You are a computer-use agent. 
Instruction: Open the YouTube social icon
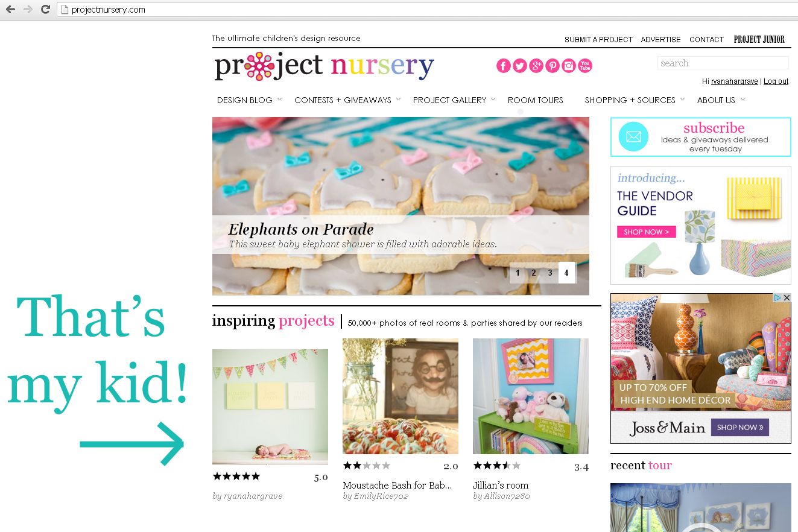point(585,66)
